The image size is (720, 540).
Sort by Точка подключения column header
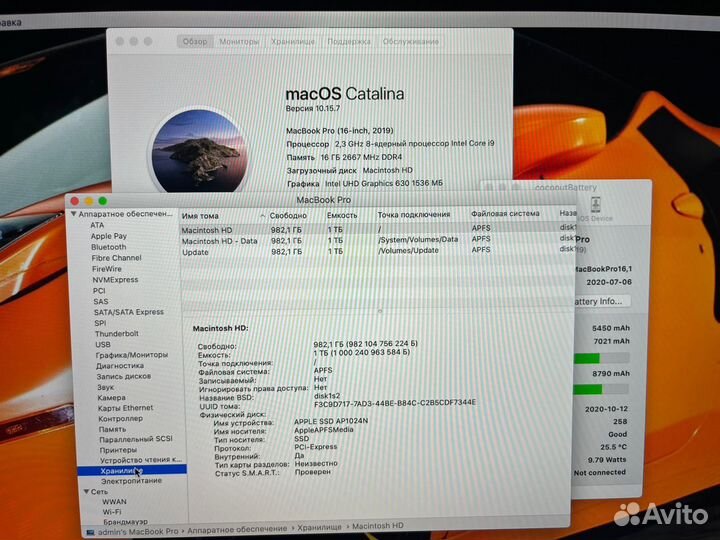[x=414, y=214]
